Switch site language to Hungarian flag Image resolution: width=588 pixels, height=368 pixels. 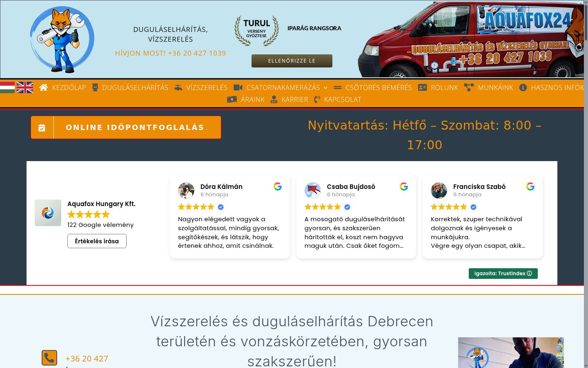[x=7, y=87]
